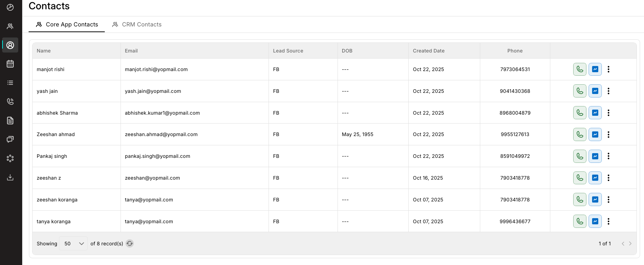Screen dimensions: 644x265
Task: Click the Created Date column header
Action: point(428,51)
